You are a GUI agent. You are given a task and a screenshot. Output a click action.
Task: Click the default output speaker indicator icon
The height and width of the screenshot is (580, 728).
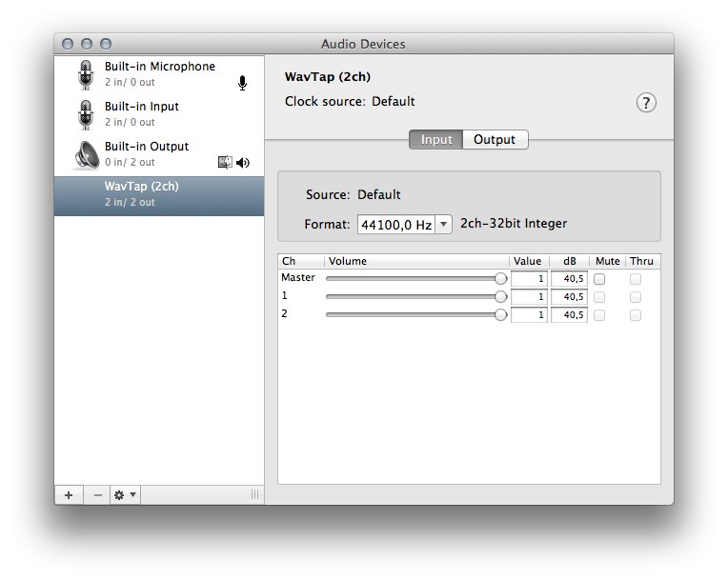coord(243,163)
